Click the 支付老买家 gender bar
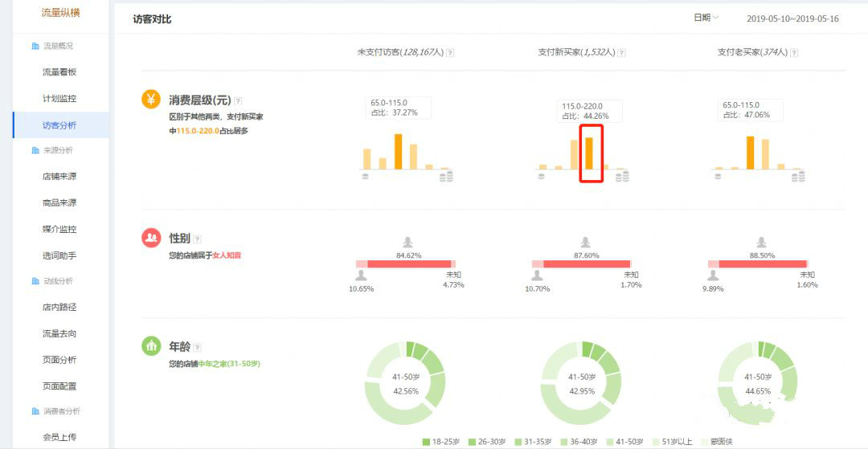The image size is (868, 449). tap(758, 264)
